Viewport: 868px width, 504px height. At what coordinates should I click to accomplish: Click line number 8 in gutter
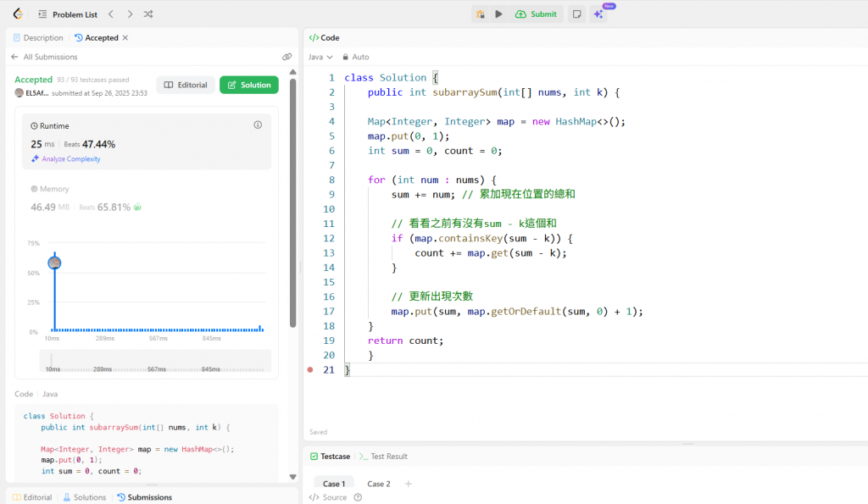[x=331, y=180]
